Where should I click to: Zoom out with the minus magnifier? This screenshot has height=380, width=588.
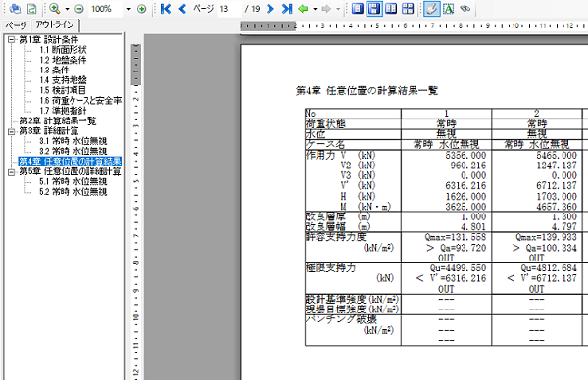[x=79, y=9]
